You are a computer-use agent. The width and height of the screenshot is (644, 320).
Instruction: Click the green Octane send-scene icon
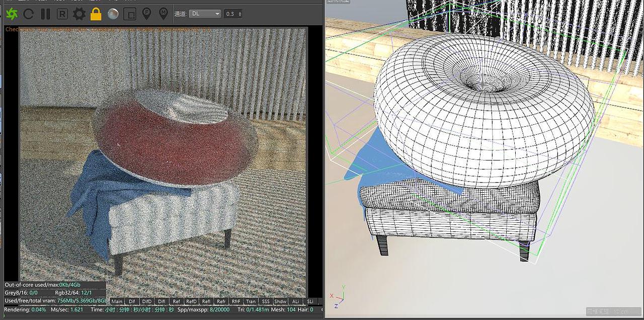[x=12, y=14]
